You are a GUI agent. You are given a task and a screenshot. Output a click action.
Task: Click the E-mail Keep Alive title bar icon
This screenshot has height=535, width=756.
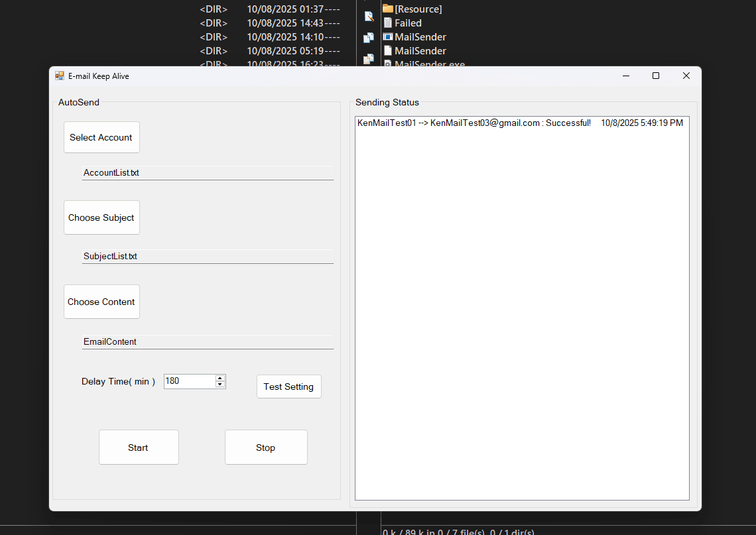point(60,76)
